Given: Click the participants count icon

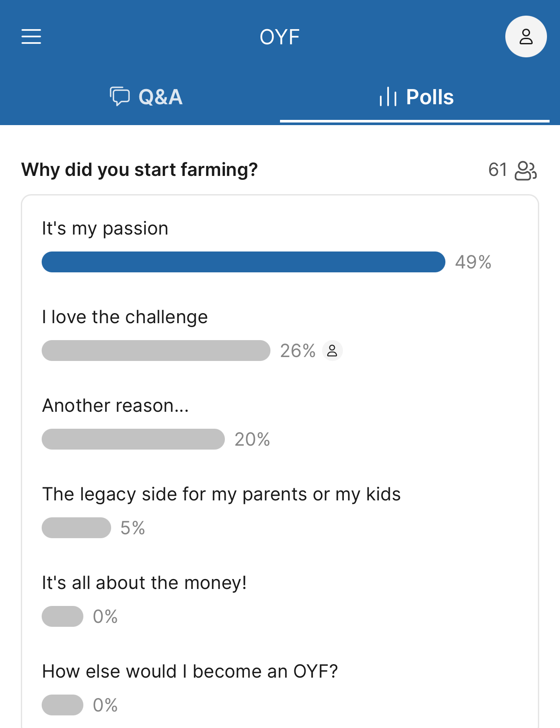Looking at the screenshot, I should [525, 170].
